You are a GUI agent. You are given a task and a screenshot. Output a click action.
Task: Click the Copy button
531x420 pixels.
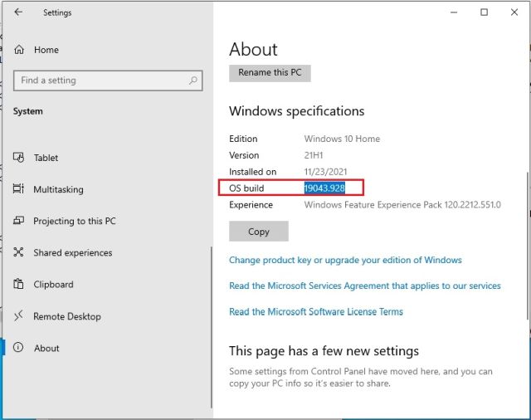[x=259, y=232]
